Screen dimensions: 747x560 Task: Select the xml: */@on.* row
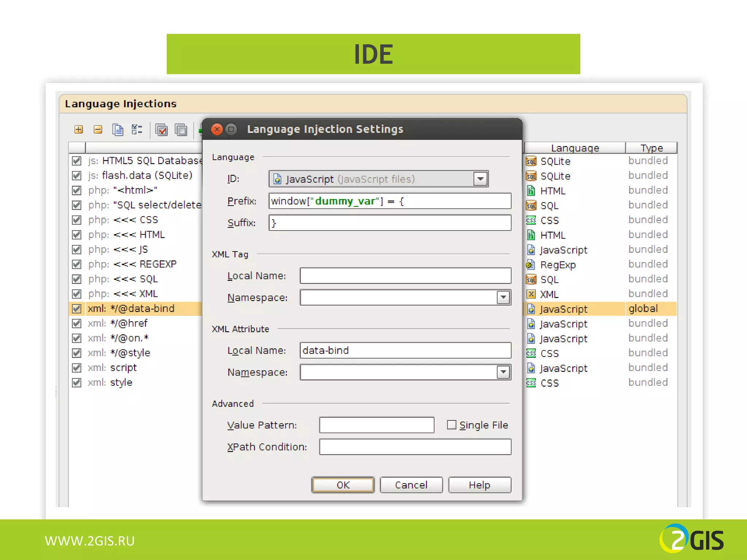tap(135, 338)
